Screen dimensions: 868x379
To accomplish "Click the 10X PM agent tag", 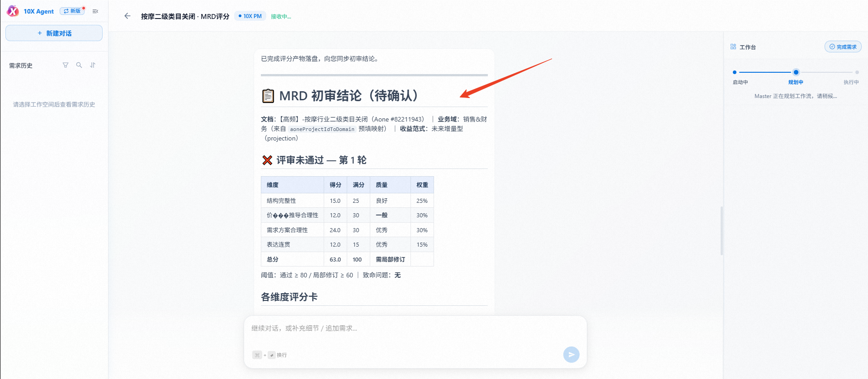I will (250, 16).
